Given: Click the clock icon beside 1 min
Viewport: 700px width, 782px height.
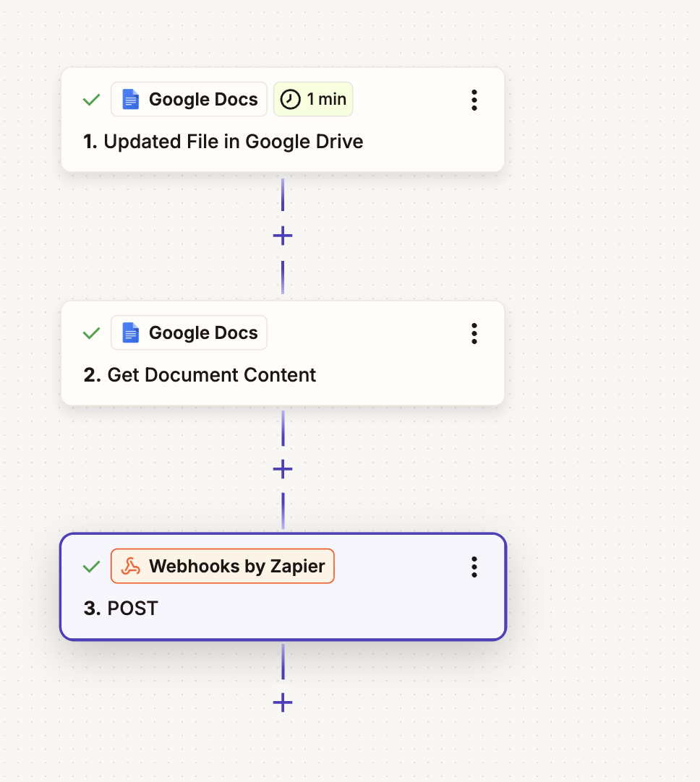Looking at the screenshot, I should (x=291, y=99).
